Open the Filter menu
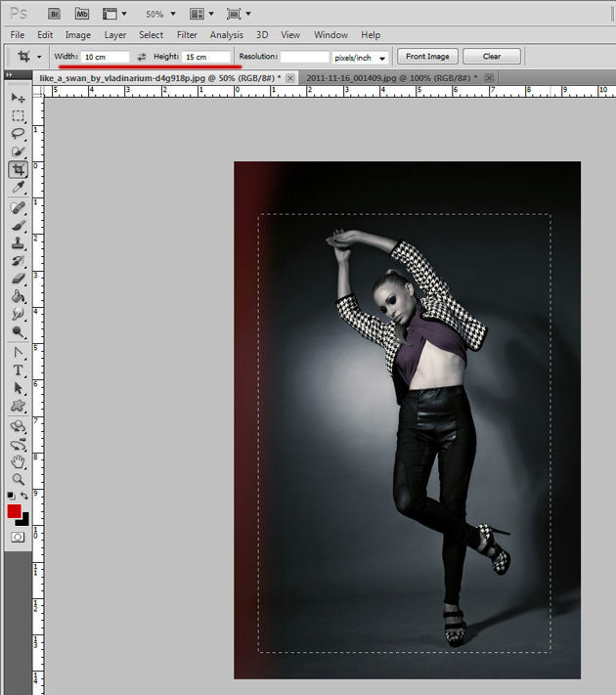The height and width of the screenshot is (695, 616). (x=187, y=34)
